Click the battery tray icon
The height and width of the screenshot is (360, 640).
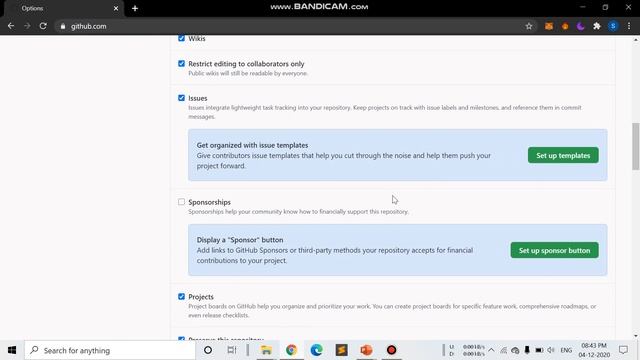(539, 350)
